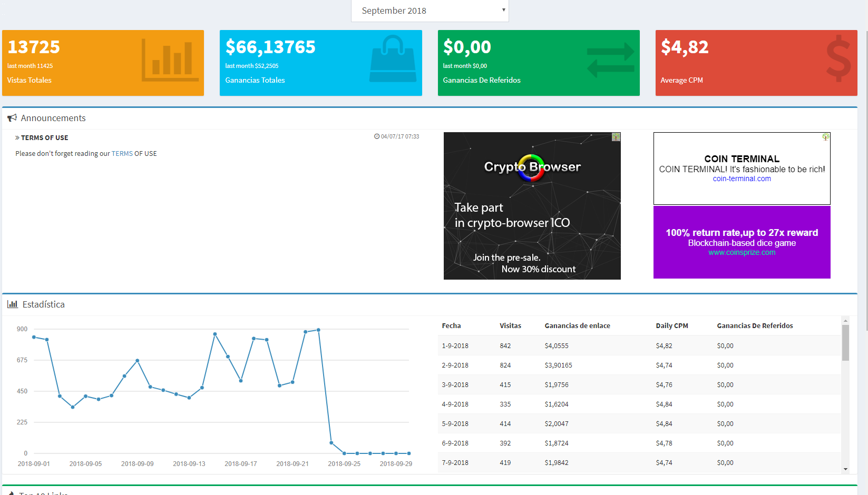The width and height of the screenshot is (868, 495).
Task: Click the 415 visits value
Action: pyautogui.click(x=505, y=385)
